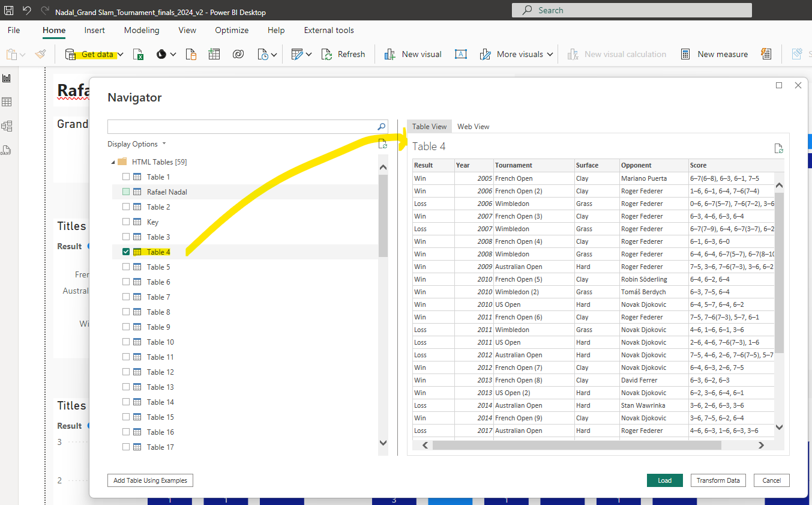Check the Key table checkbox
The height and width of the screenshot is (505, 812).
[126, 222]
